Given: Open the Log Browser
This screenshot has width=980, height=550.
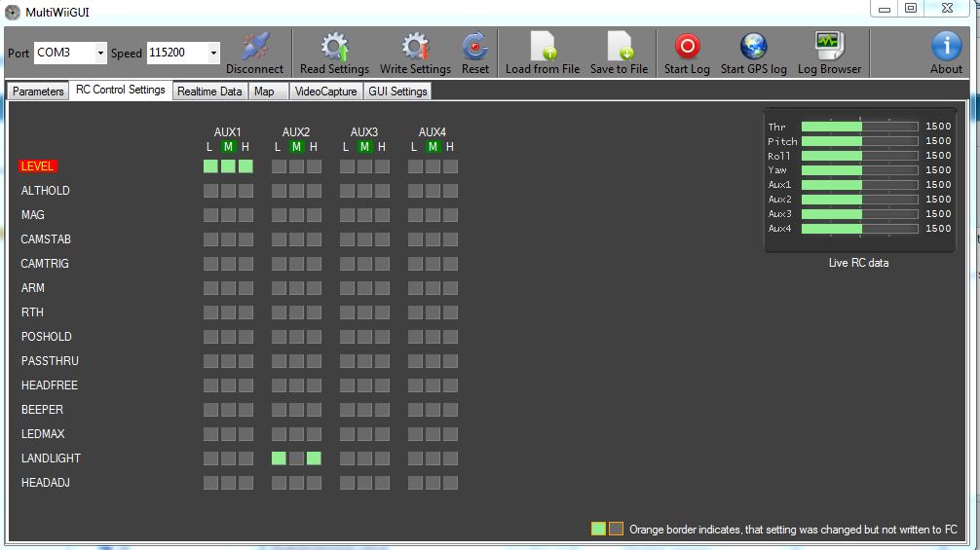Looking at the screenshot, I should [x=829, y=47].
